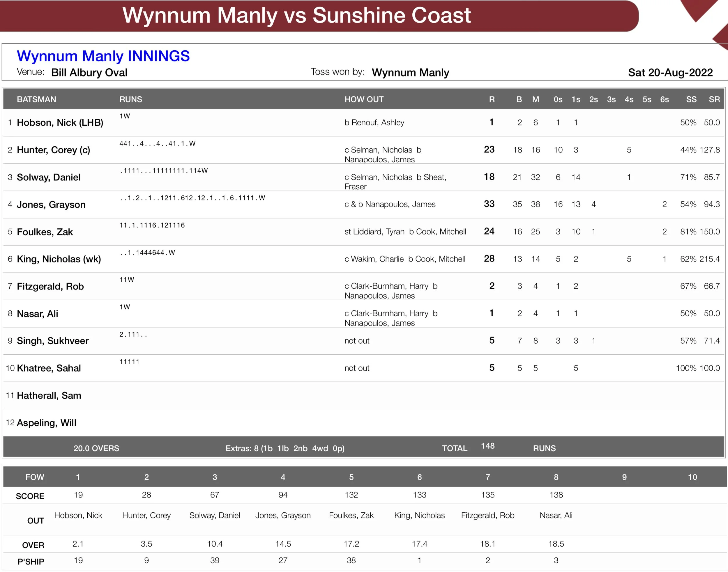Click match date Sat 20-Aug-2022

[x=670, y=73]
